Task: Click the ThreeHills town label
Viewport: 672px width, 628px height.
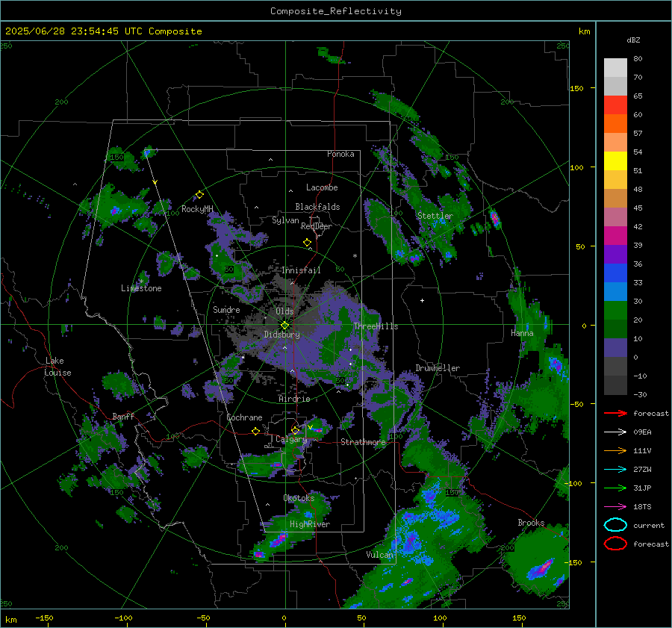Action: tap(376, 326)
